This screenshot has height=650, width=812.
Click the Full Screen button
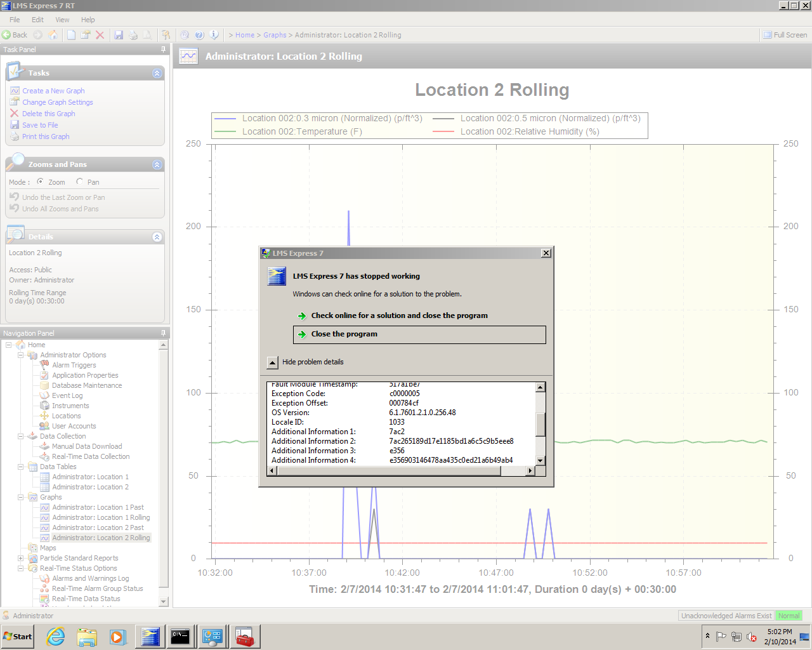point(785,35)
